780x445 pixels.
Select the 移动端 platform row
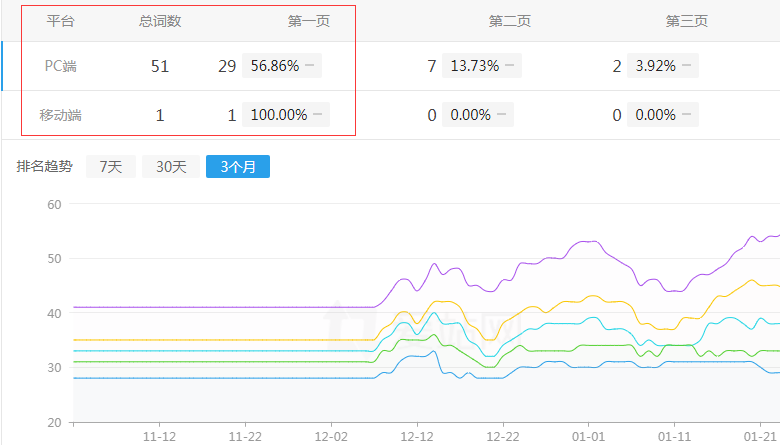click(61, 115)
